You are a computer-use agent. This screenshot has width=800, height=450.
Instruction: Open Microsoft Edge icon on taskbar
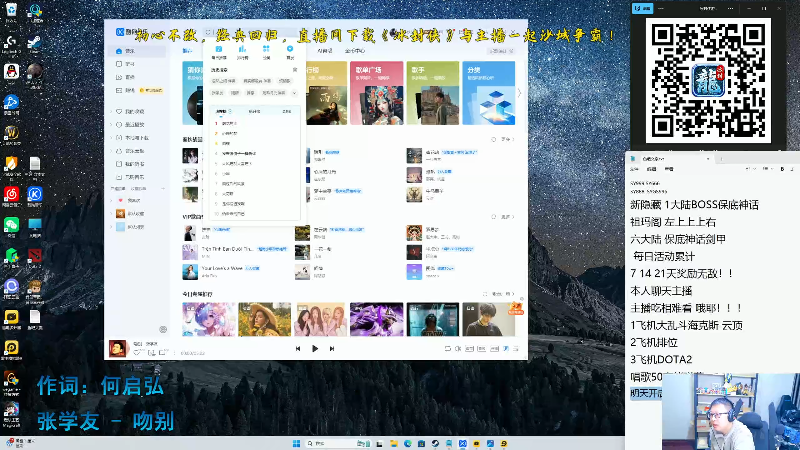[408, 443]
